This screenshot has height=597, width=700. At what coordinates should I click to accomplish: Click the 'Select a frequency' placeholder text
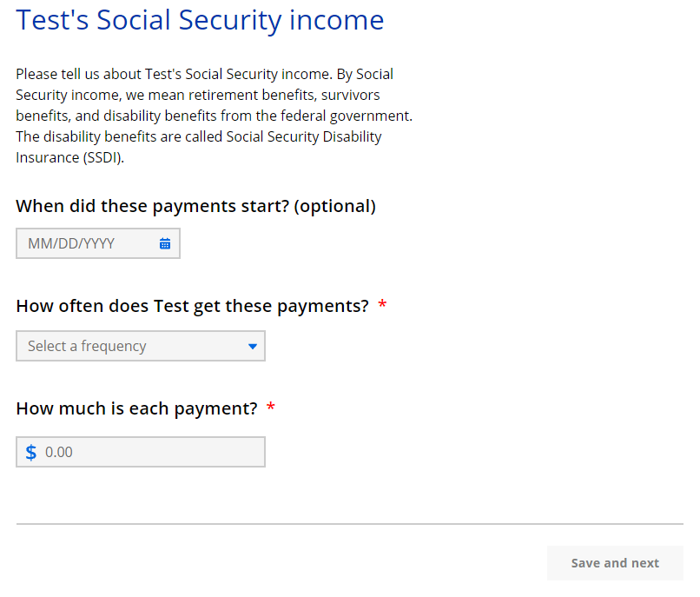[x=87, y=346]
